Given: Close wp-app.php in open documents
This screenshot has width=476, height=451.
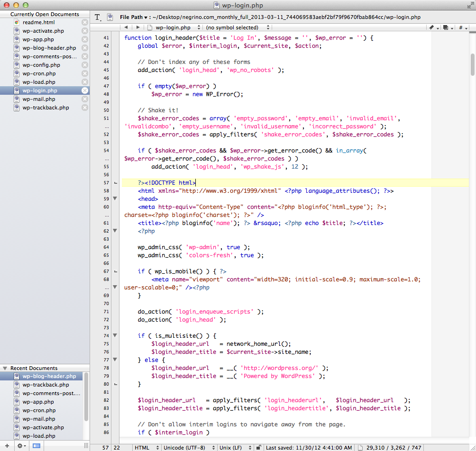Looking at the screenshot, I should (85, 39).
